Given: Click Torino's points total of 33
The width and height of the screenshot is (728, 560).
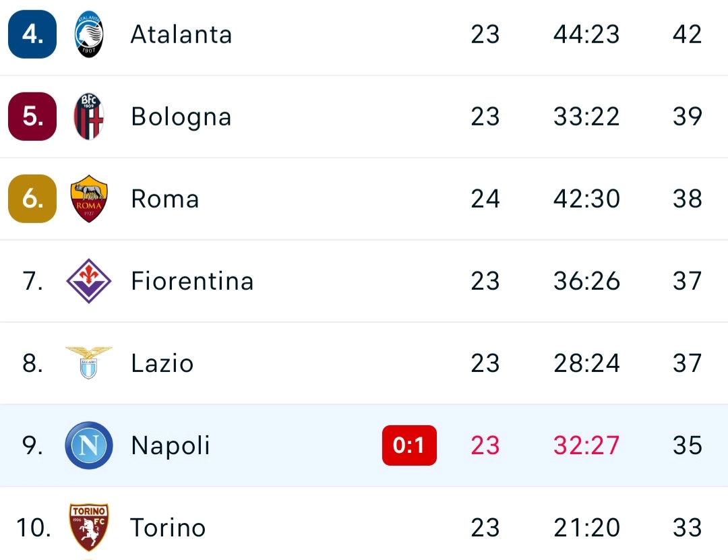Looking at the screenshot, I should [x=686, y=528].
